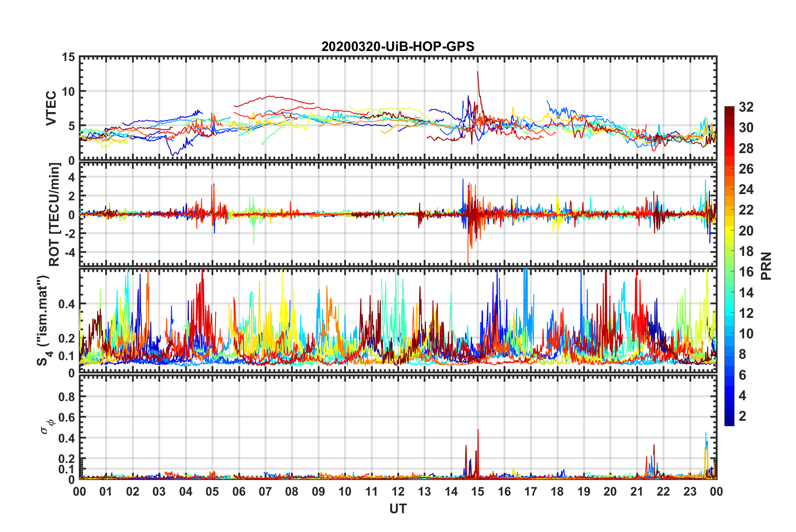
Task: Click the UT axis hour 15 tick label
Action: pyautogui.click(x=478, y=491)
